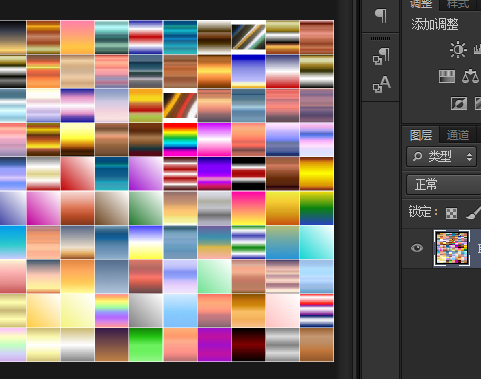Click the magnifier icon in layer filter
481x379 pixels.
pyautogui.click(x=417, y=156)
